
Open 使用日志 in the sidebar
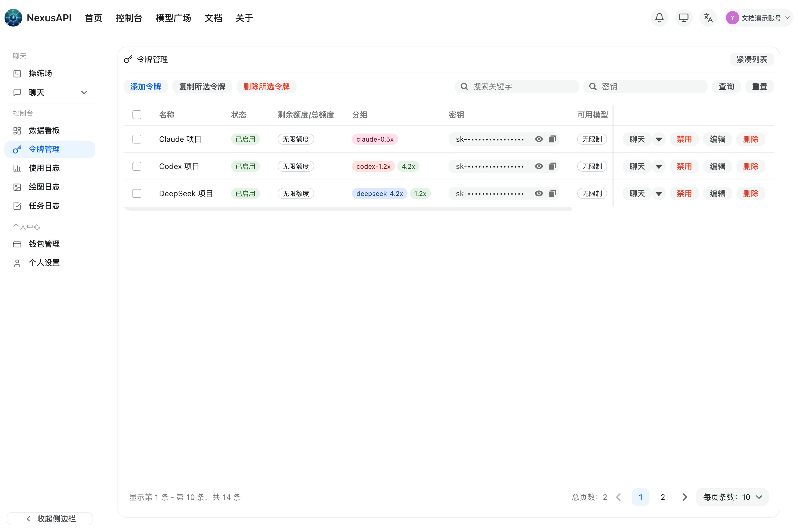click(x=50, y=168)
